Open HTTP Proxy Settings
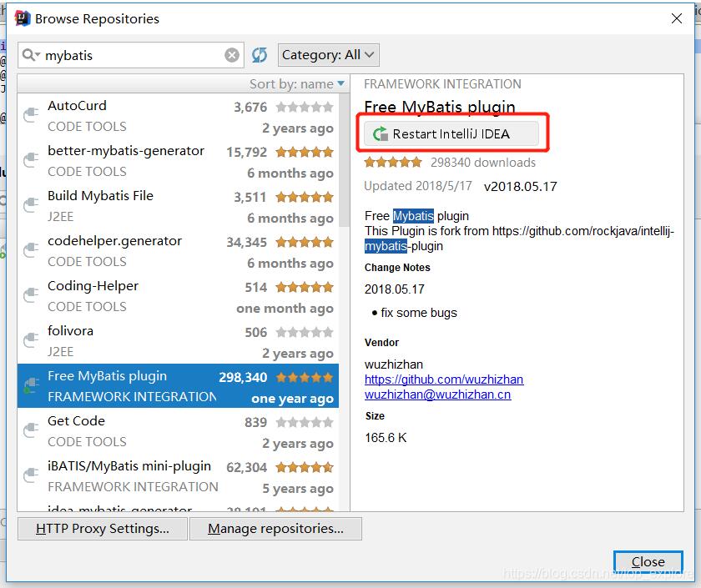Image resolution: width=701 pixels, height=588 pixels. (103, 529)
